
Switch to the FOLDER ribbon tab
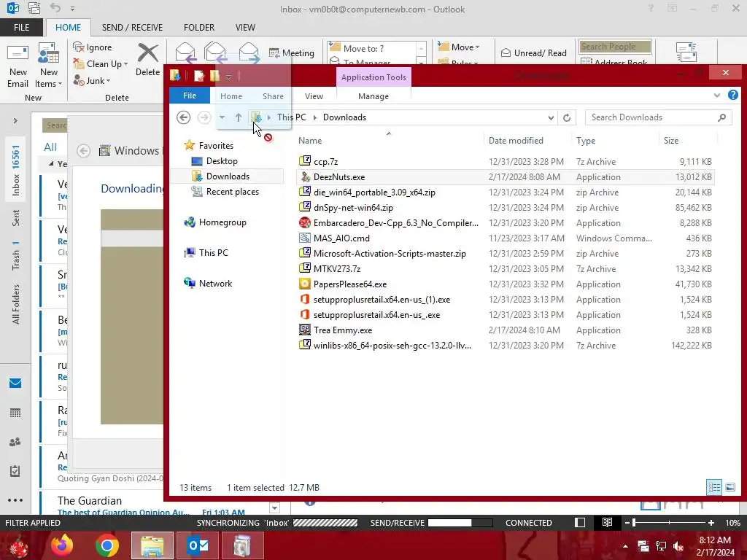click(x=198, y=27)
